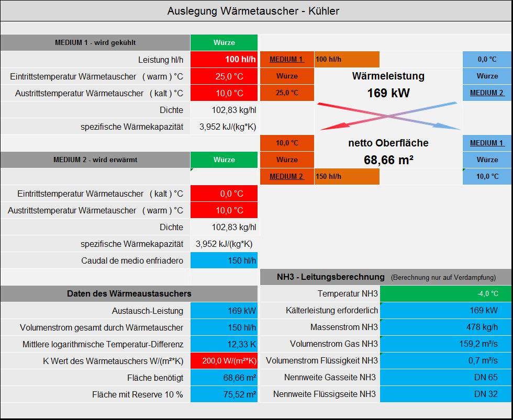
Task: Select the red K-Wert cell 200,0 W/(m²*K)
Action: click(224, 360)
